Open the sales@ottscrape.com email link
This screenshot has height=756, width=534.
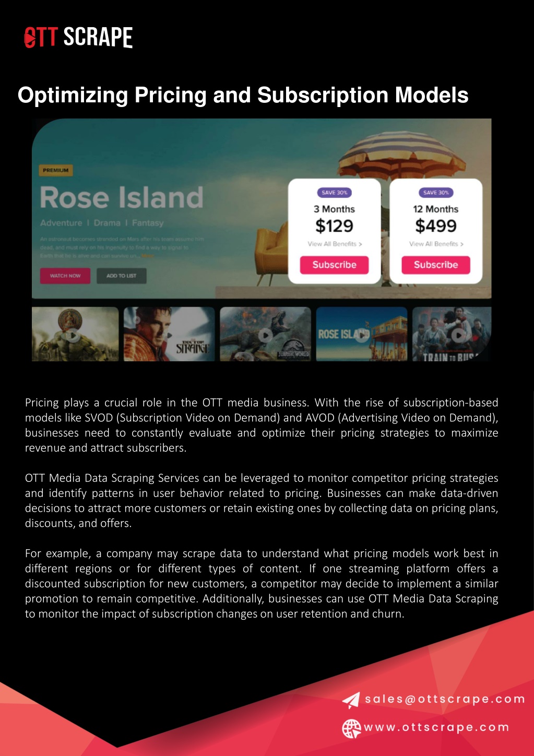pyautogui.click(x=445, y=700)
